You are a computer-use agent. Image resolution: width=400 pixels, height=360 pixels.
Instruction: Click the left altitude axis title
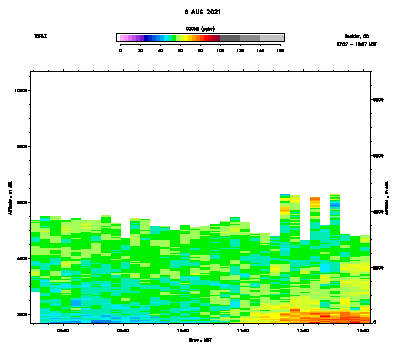(x=10, y=198)
